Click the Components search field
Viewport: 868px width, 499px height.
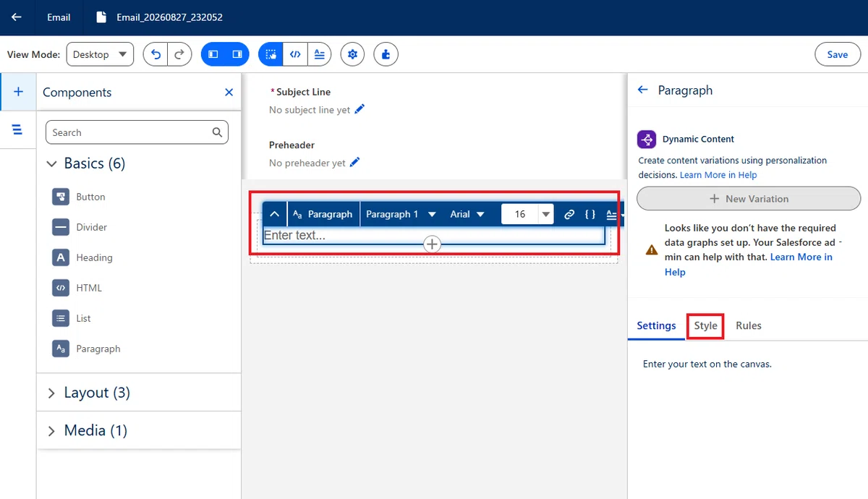tap(137, 132)
